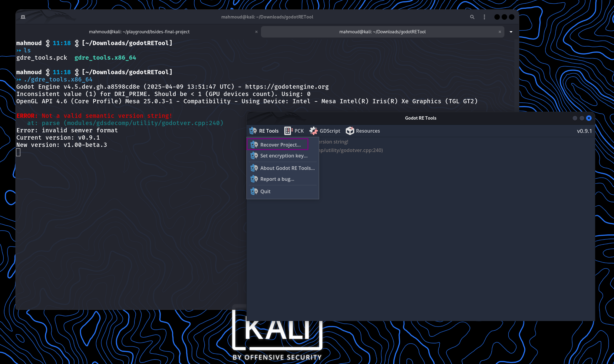Close the godotRETool terminal tab
Screen dimensions: 614x364
pos(500,32)
